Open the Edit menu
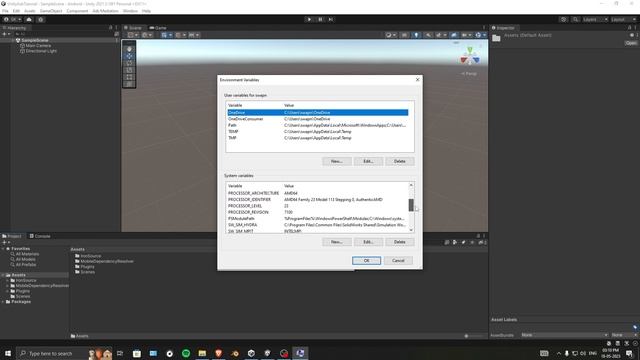Image resolution: width=640 pixels, height=360 pixels. click(x=16, y=11)
